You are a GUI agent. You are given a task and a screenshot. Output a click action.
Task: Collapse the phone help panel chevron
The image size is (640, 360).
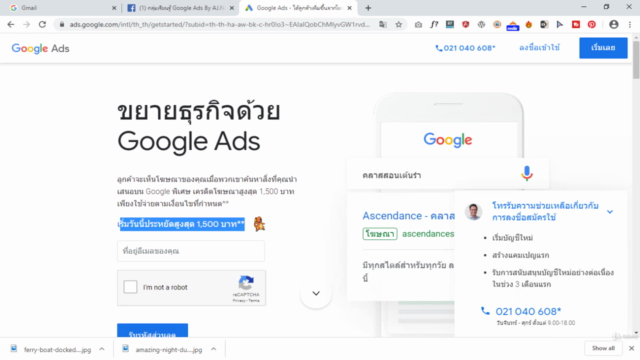pyautogui.click(x=610, y=212)
